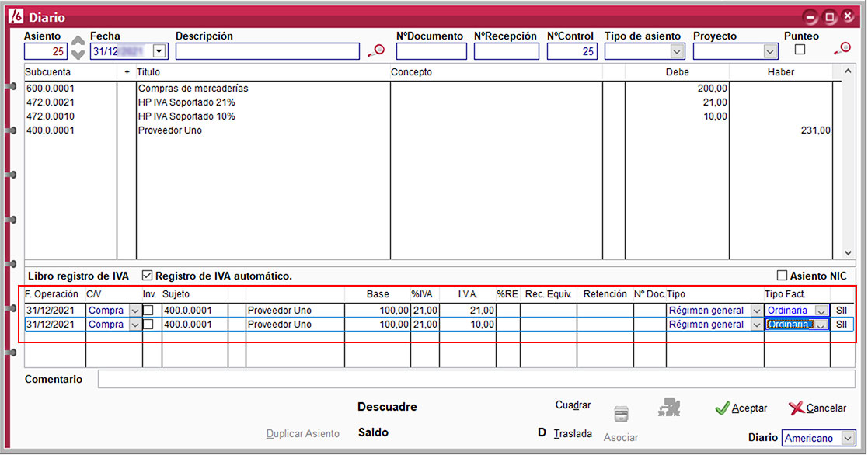Uncheck Registro de IVA automático
The image size is (868, 455).
(x=147, y=276)
